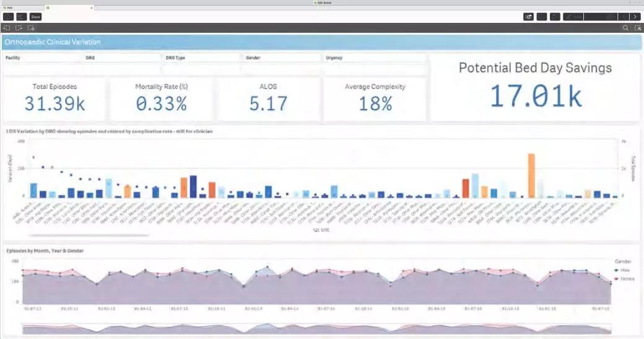
Task: Open the selections tool icon
Action: click(637, 28)
